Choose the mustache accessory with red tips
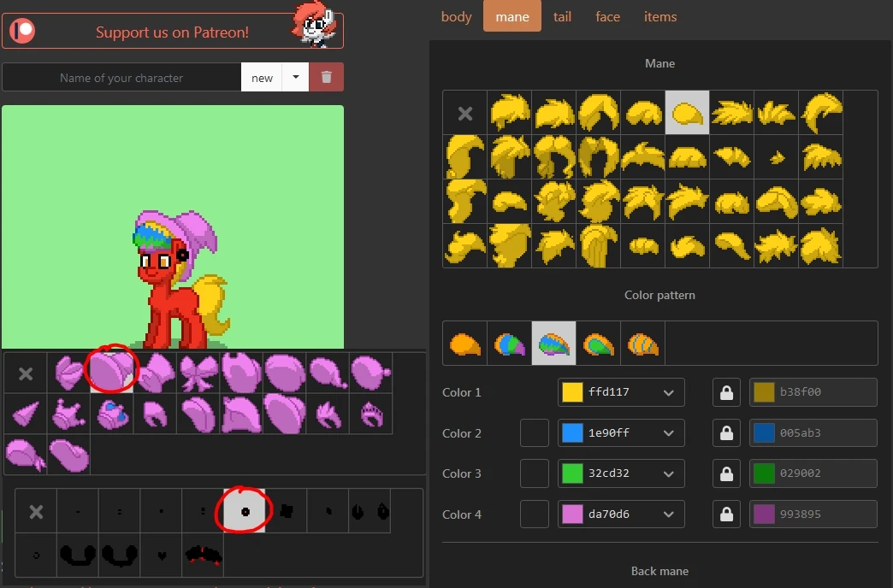The image size is (893, 588). pyautogui.click(x=204, y=555)
